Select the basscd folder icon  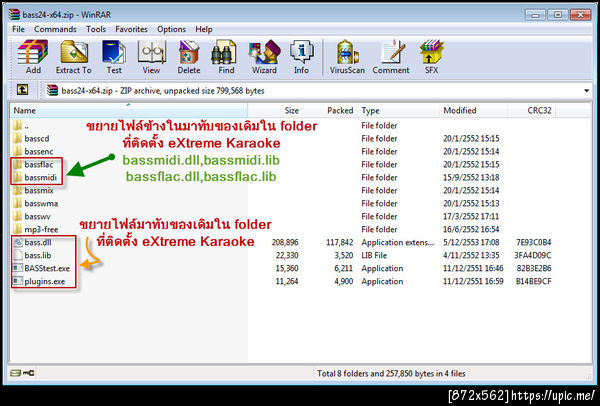(17, 138)
